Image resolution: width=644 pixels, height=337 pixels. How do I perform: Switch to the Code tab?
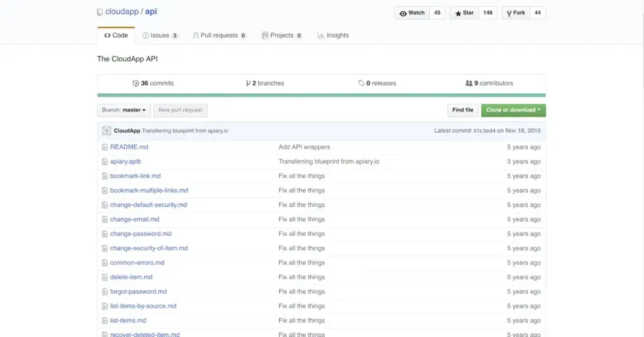coord(116,35)
